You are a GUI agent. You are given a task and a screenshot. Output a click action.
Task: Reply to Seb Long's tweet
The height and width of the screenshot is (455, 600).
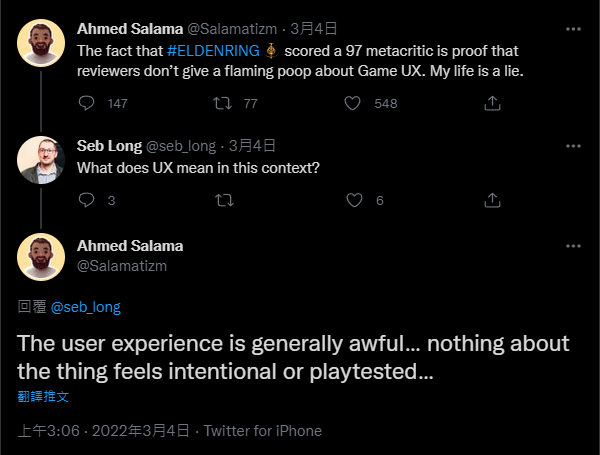(x=87, y=200)
